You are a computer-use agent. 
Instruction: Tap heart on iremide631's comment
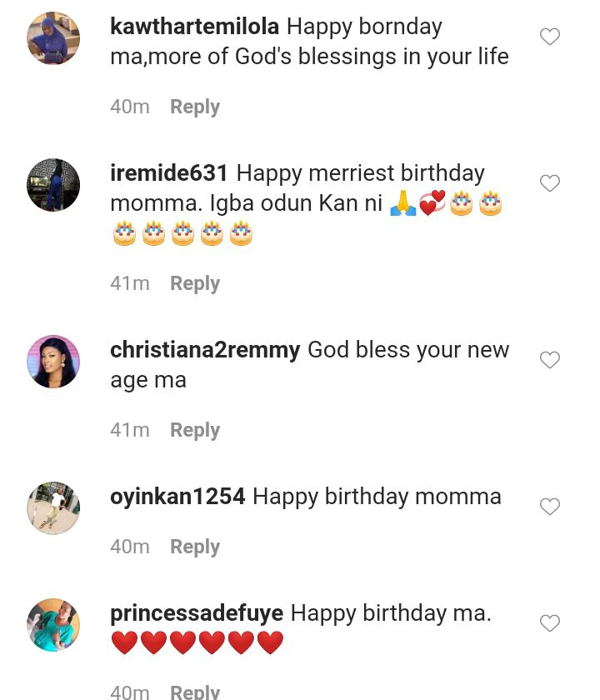click(x=550, y=183)
